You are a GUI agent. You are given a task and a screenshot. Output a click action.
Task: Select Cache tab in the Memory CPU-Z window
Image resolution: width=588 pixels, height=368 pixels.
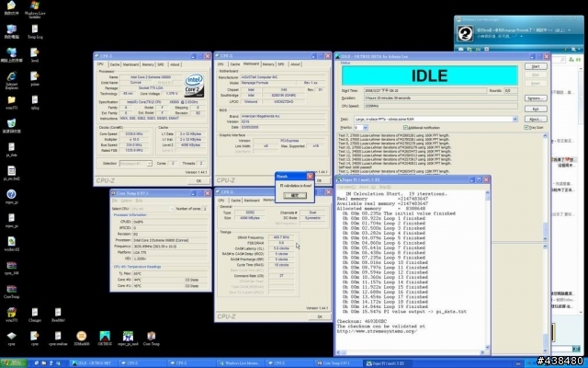[235, 201]
